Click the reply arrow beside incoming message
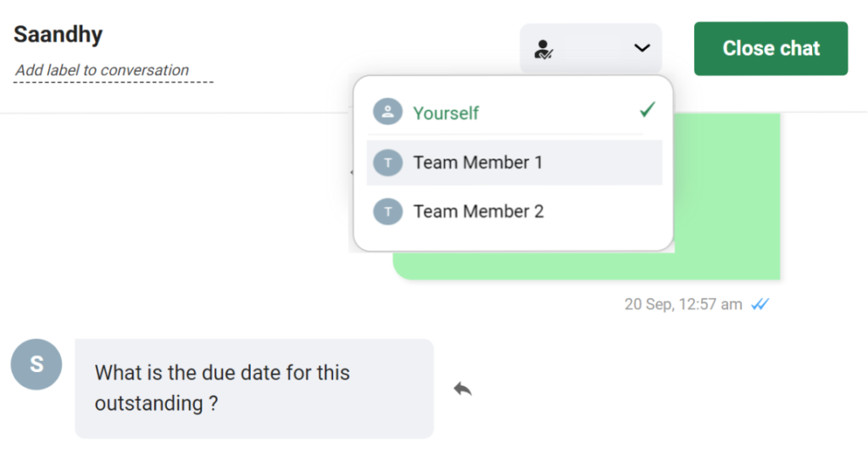The width and height of the screenshot is (868, 449). tap(463, 390)
